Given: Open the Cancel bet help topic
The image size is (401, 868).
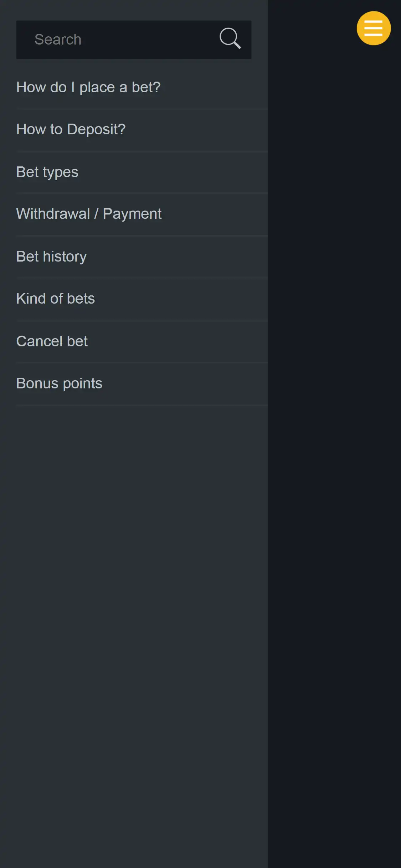Looking at the screenshot, I should pyautogui.click(x=52, y=341).
